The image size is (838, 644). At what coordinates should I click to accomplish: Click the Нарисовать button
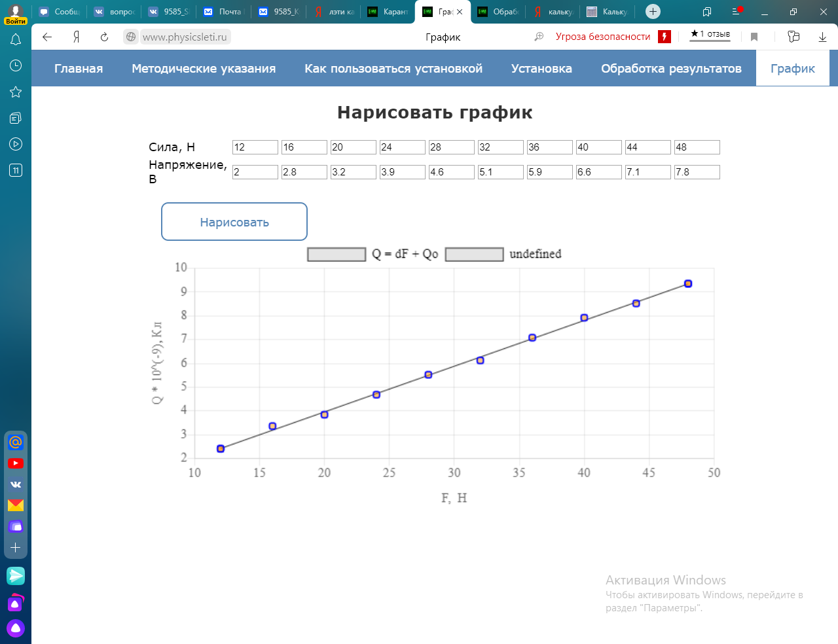point(234,222)
